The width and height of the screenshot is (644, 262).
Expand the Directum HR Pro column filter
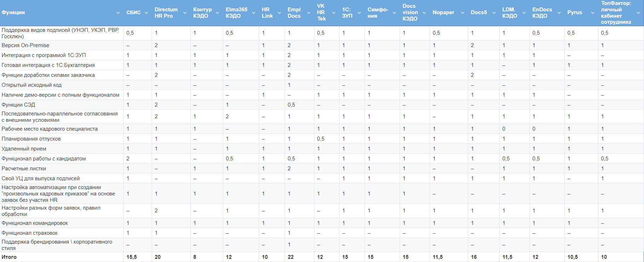point(185,13)
